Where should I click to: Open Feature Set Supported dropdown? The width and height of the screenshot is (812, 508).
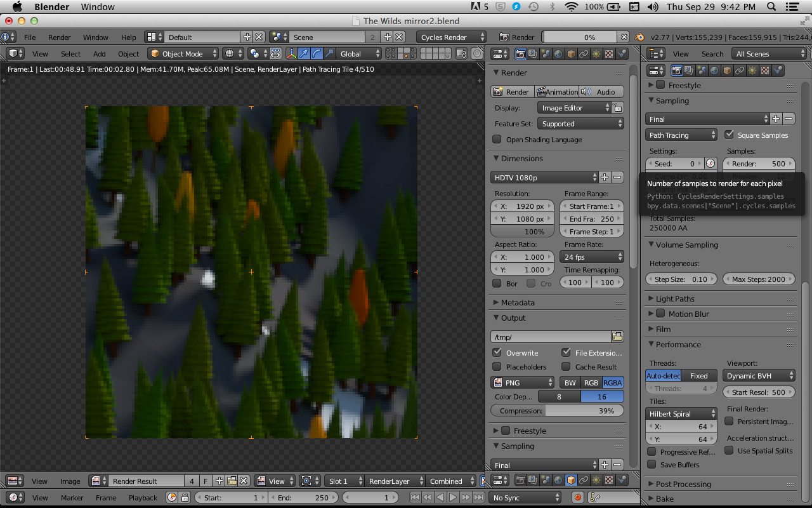pos(580,124)
